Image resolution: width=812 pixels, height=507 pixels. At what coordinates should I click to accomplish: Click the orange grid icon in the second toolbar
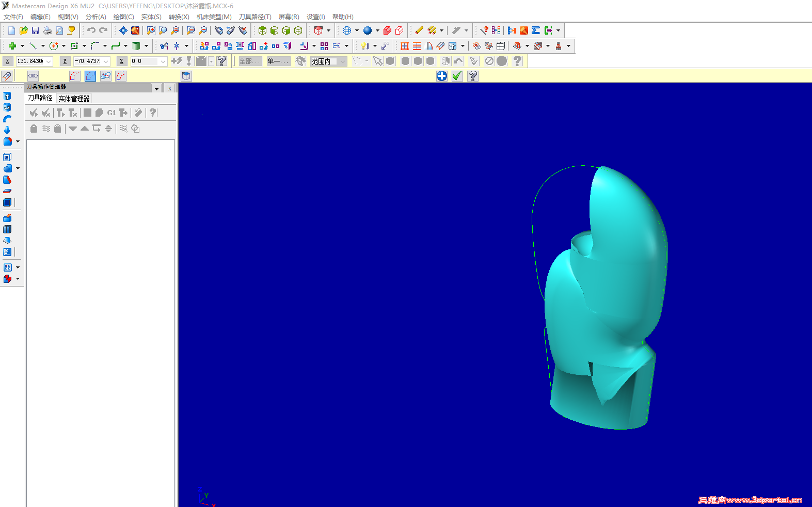pyautogui.click(x=405, y=46)
